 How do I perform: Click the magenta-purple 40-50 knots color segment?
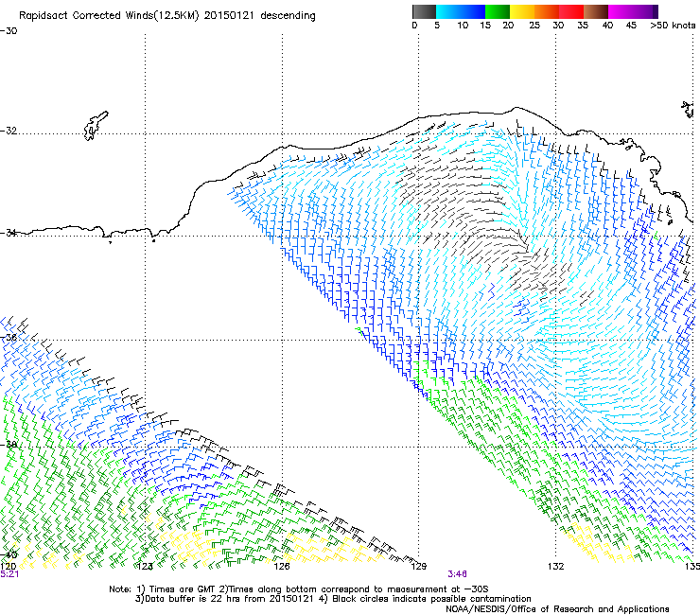click(633, 11)
